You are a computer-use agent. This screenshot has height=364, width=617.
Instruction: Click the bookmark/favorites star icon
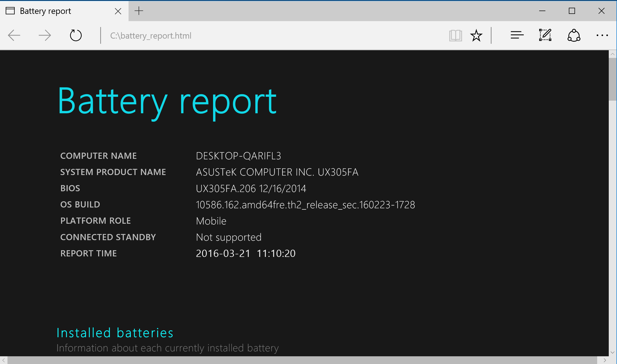[x=476, y=36]
